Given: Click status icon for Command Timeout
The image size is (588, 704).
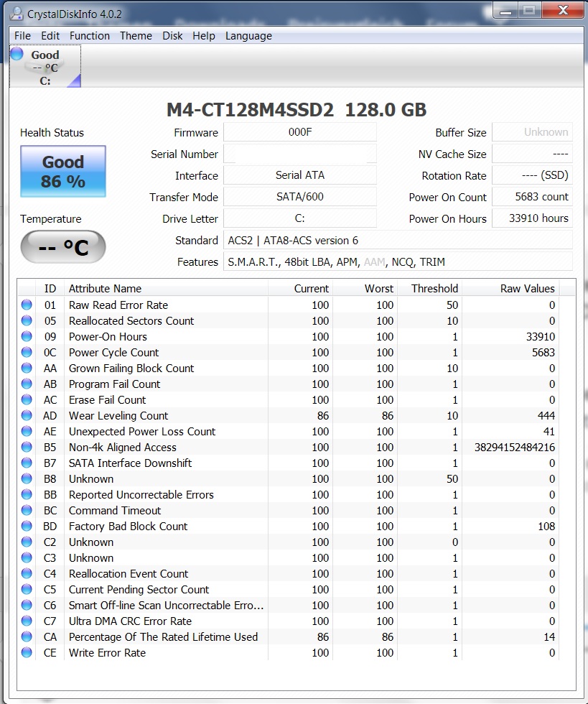Looking at the screenshot, I should click(x=27, y=510).
